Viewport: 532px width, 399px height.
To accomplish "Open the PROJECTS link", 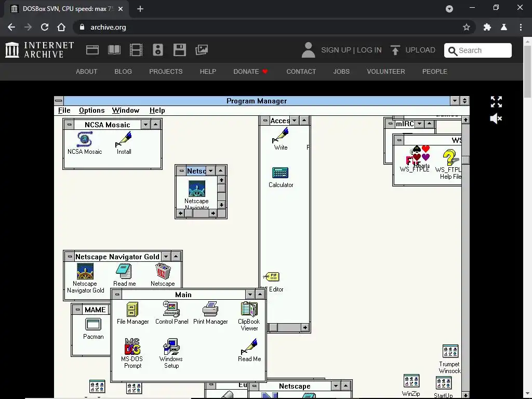I will [166, 72].
